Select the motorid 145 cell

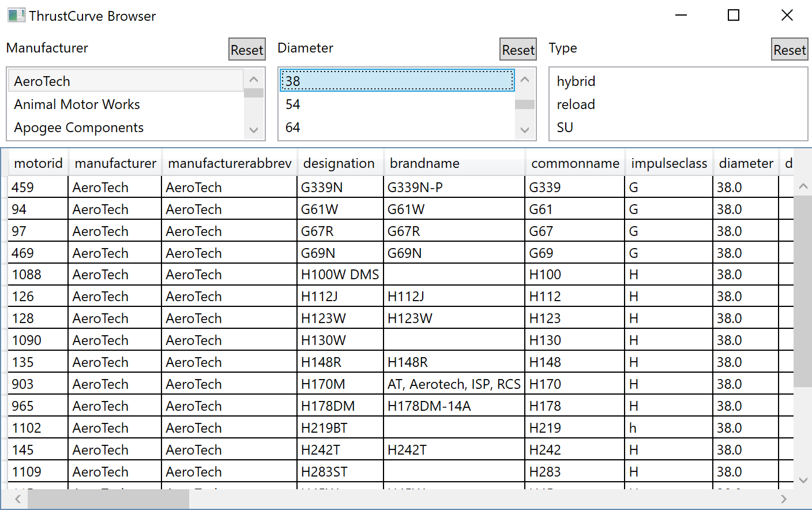tap(38, 450)
